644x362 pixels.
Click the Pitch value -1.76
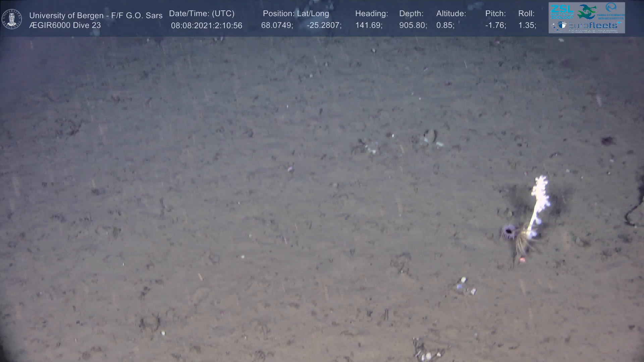click(x=495, y=25)
